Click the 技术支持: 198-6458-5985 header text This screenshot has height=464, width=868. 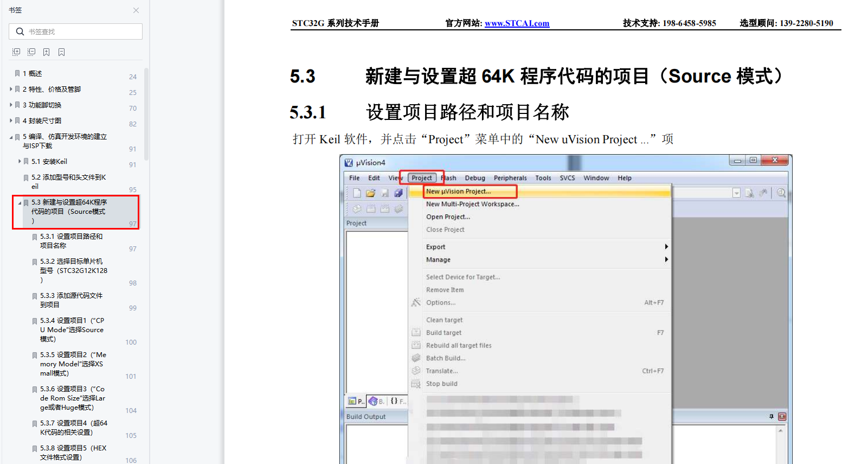[x=669, y=23]
